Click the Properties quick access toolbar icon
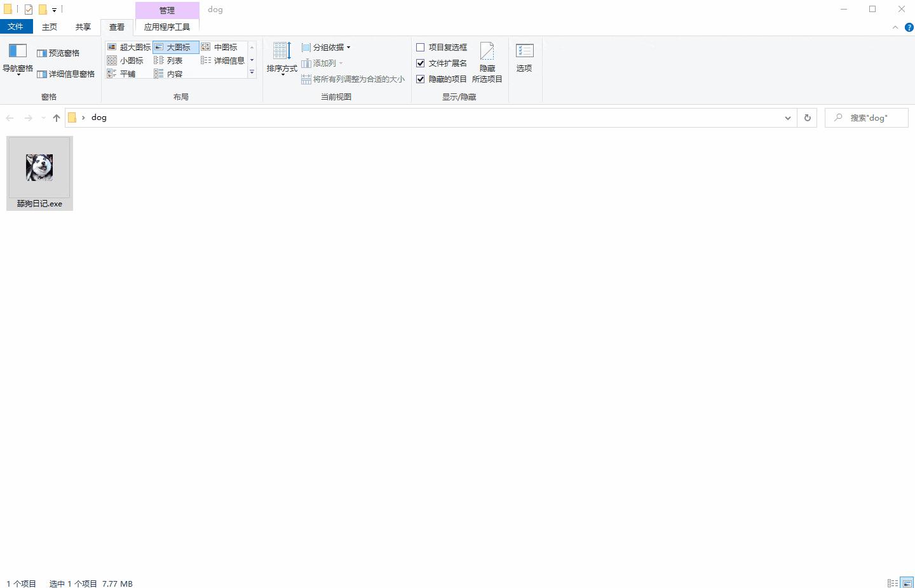This screenshot has width=915, height=588. [x=29, y=10]
